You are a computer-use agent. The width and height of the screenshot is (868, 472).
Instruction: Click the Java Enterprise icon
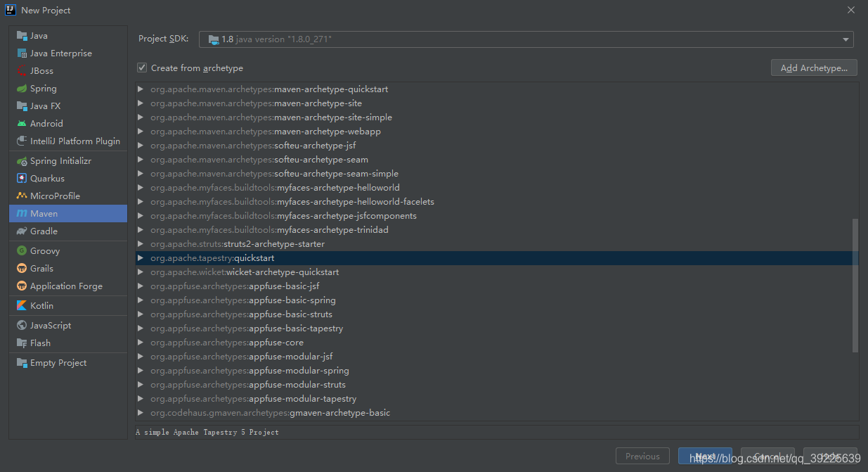click(22, 53)
